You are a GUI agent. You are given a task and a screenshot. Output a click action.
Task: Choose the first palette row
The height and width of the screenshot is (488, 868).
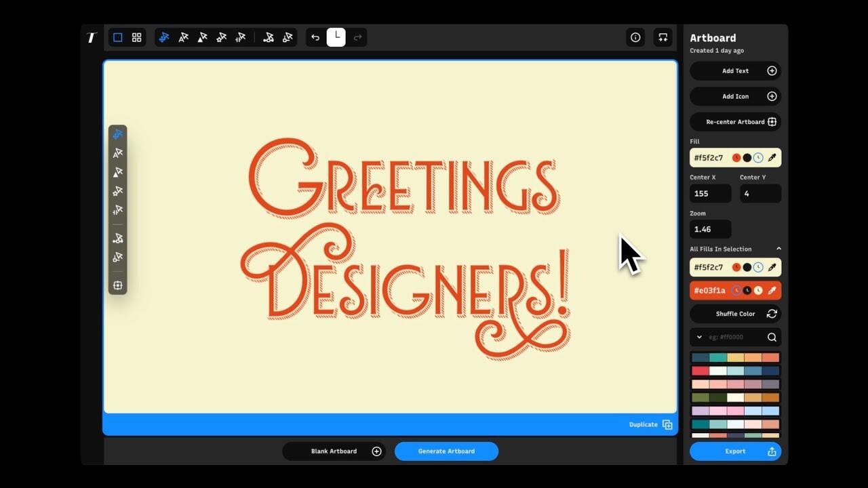point(736,358)
